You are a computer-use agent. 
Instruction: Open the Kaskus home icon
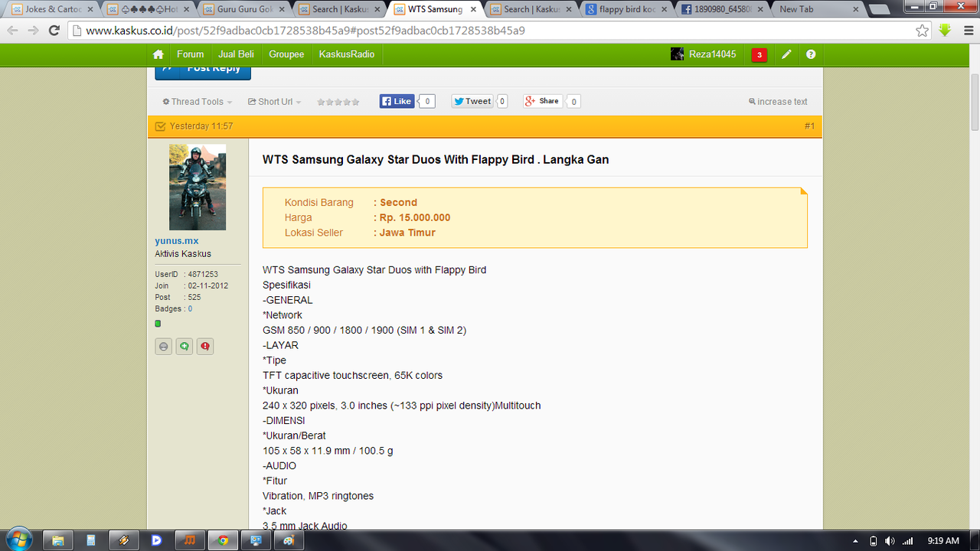(x=158, y=54)
